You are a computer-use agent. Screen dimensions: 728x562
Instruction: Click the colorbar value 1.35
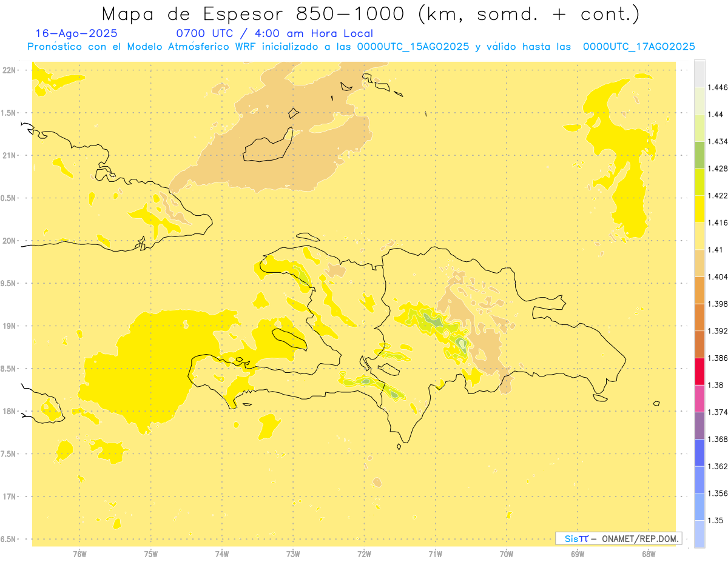[715, 520]
